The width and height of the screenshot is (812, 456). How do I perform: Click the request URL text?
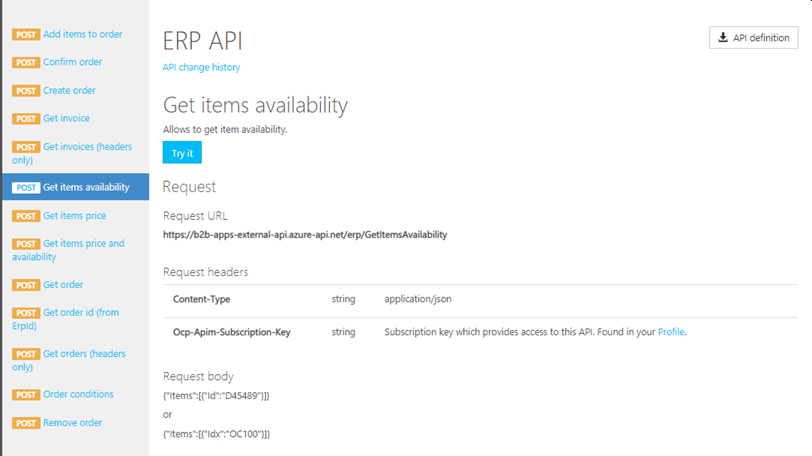[x=305, y=235]
